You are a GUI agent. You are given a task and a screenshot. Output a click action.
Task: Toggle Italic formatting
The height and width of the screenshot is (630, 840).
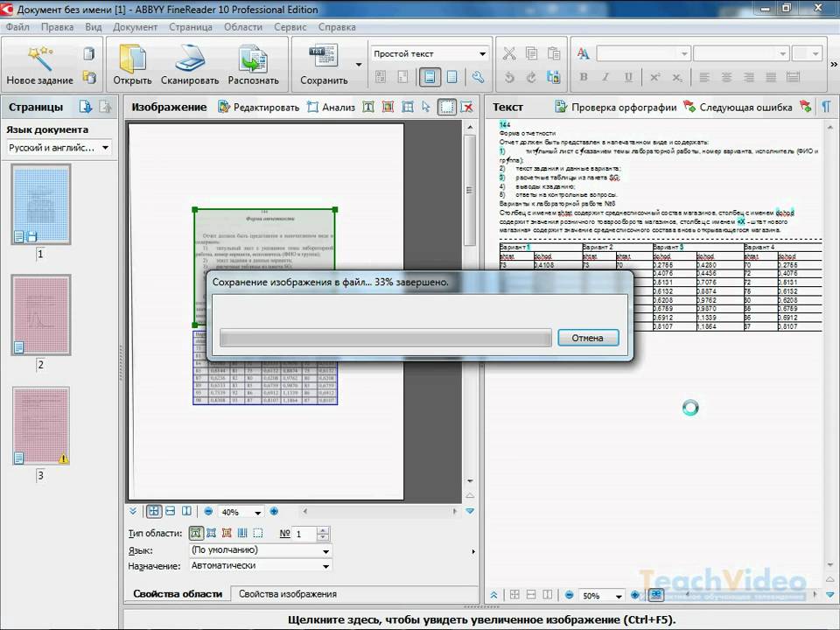[605, 77]
